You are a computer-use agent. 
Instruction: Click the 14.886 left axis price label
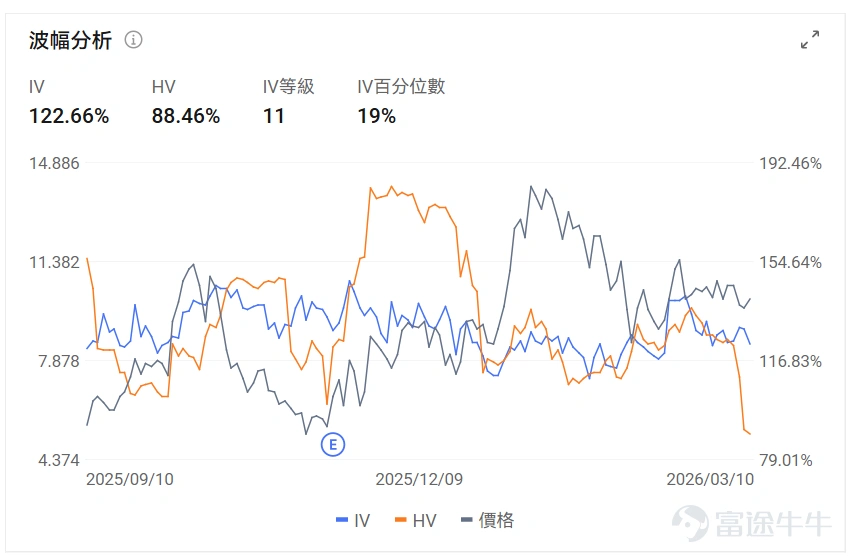point(54,163)
